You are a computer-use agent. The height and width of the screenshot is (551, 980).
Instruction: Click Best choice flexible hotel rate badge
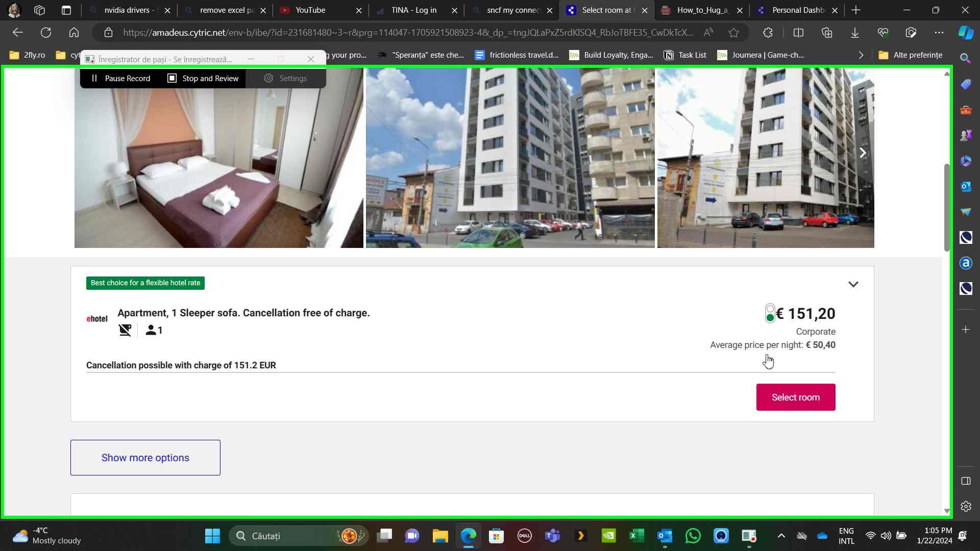(x=145, y=283)
